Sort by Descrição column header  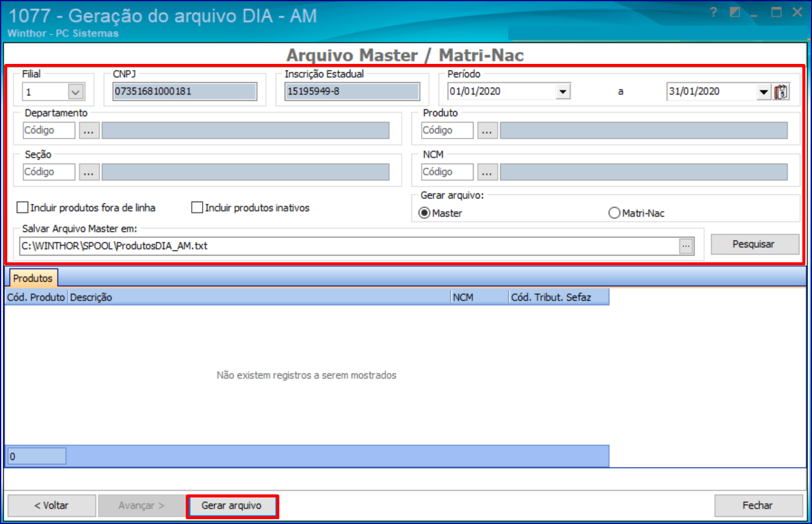pyautogui.click(x=259, y=297)
